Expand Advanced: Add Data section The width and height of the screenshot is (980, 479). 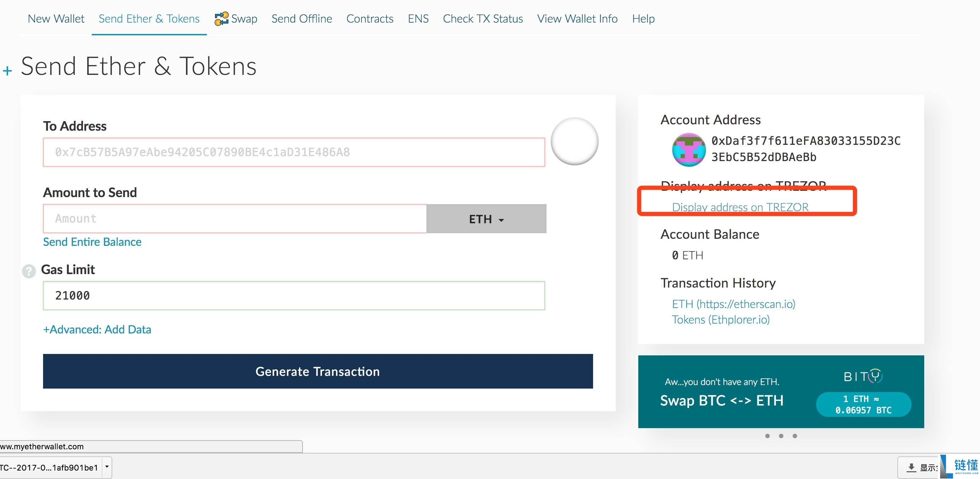97,329
